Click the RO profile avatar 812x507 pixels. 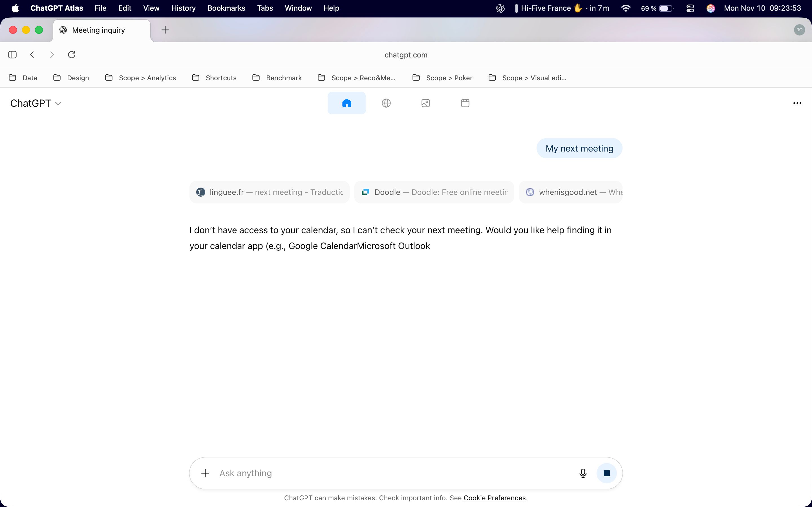(x=800, y=30)
